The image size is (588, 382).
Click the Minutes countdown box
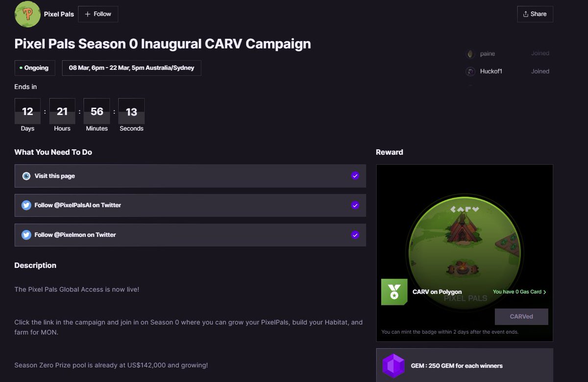pos(97,112)
